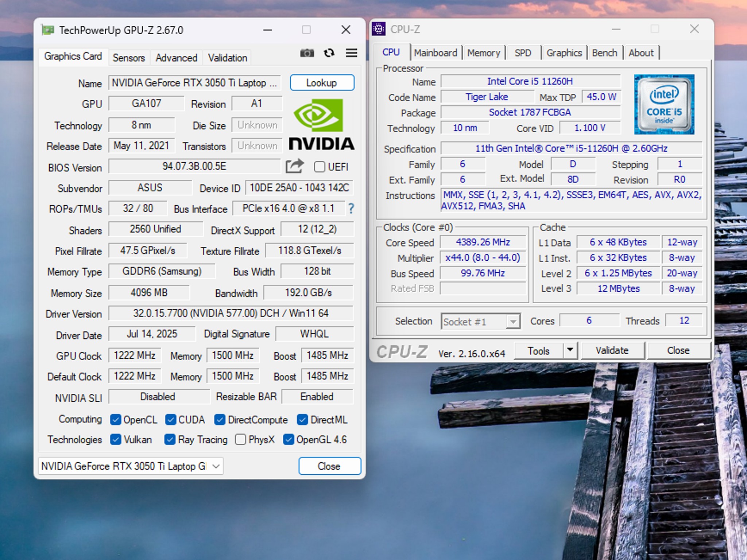Select the Graphics Card tab
Viewport: 747px width, 560px height.
(x=73, y=57)
